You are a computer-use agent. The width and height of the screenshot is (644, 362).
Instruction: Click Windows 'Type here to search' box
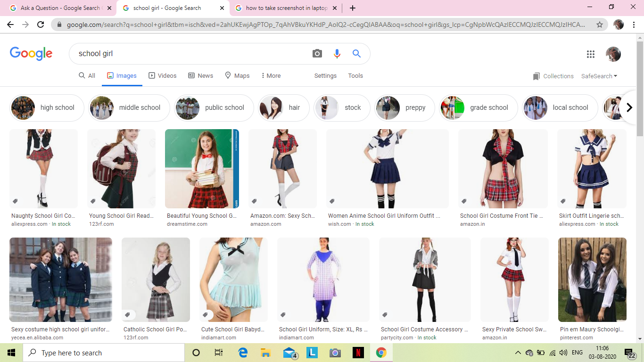click(104, 353)
